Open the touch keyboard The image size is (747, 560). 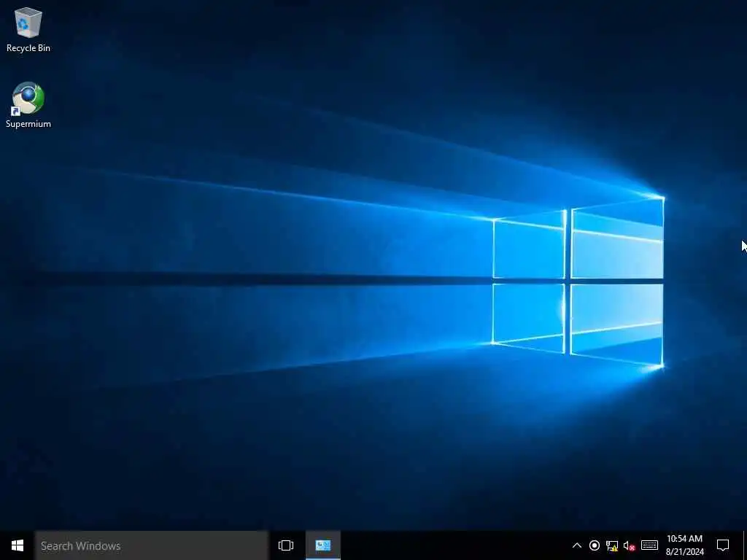(x=649, y=545)
